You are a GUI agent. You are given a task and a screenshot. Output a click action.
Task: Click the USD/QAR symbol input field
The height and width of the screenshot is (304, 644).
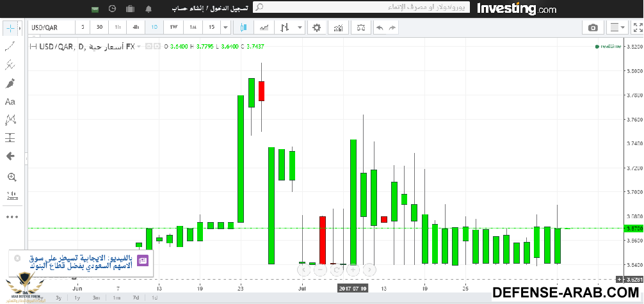pos(50,28)
